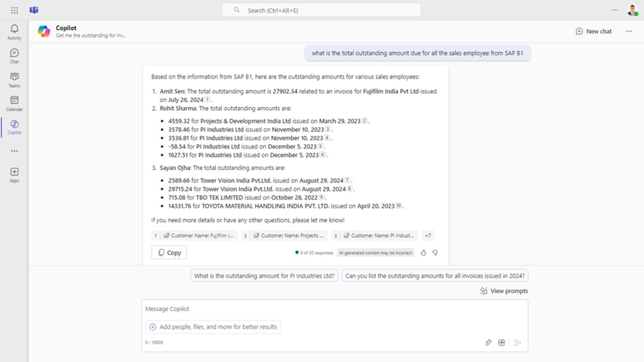This screenshot has height=362, width=644.
Task: Click the Search box
Action: coord(321,10)
